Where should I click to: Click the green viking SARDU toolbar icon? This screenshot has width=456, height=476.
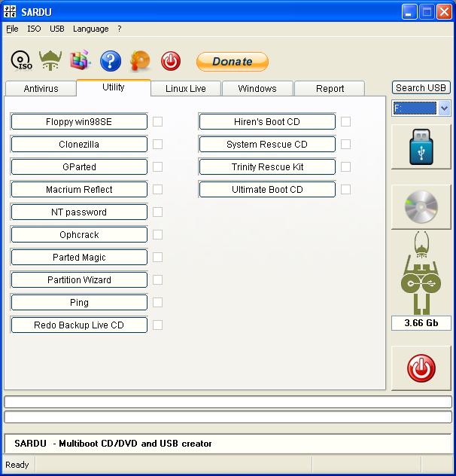click(x=50, y=60)
